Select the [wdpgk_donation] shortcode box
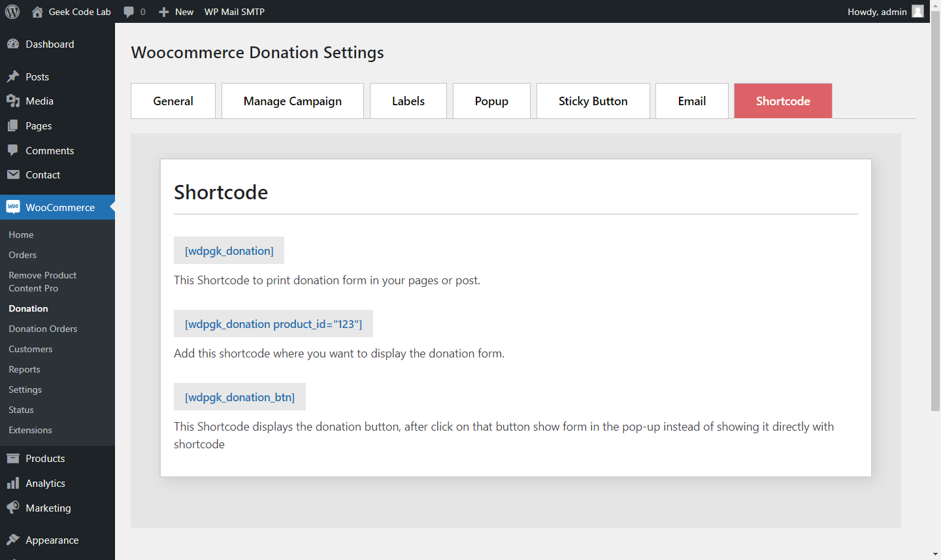Screen dimensions: 941x560 click(x=229, y=250)
